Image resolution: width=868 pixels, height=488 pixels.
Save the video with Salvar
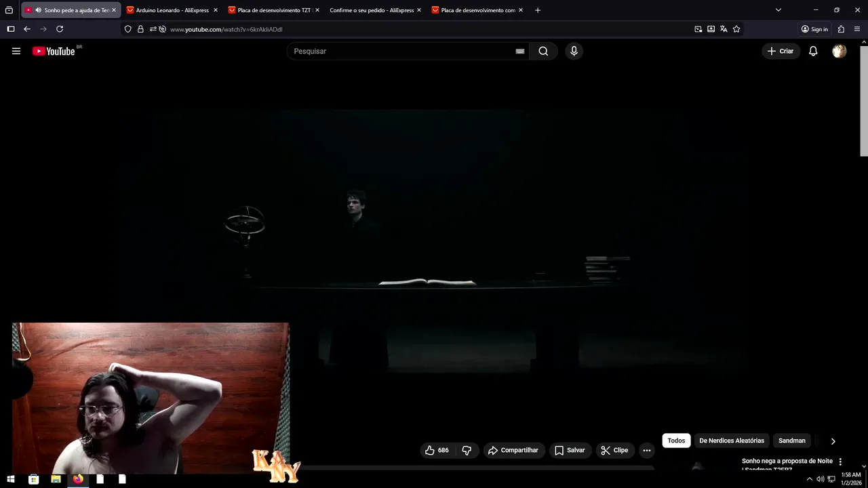coord(570,450)
